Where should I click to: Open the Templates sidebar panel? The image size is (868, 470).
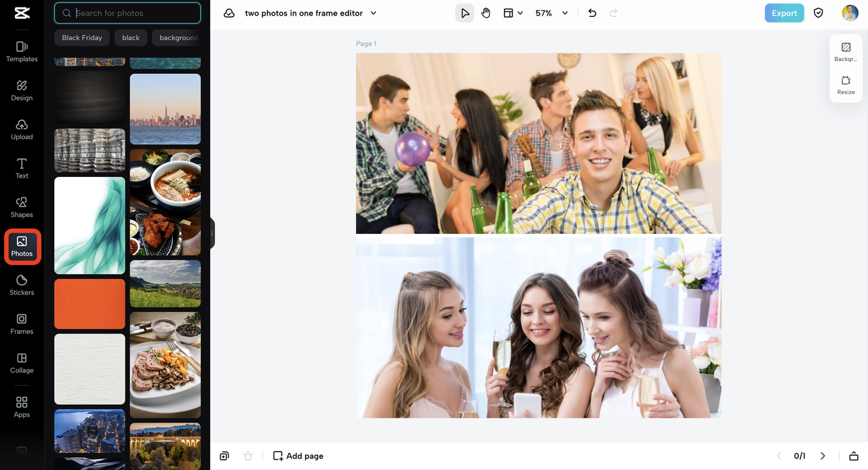[22, 52]
